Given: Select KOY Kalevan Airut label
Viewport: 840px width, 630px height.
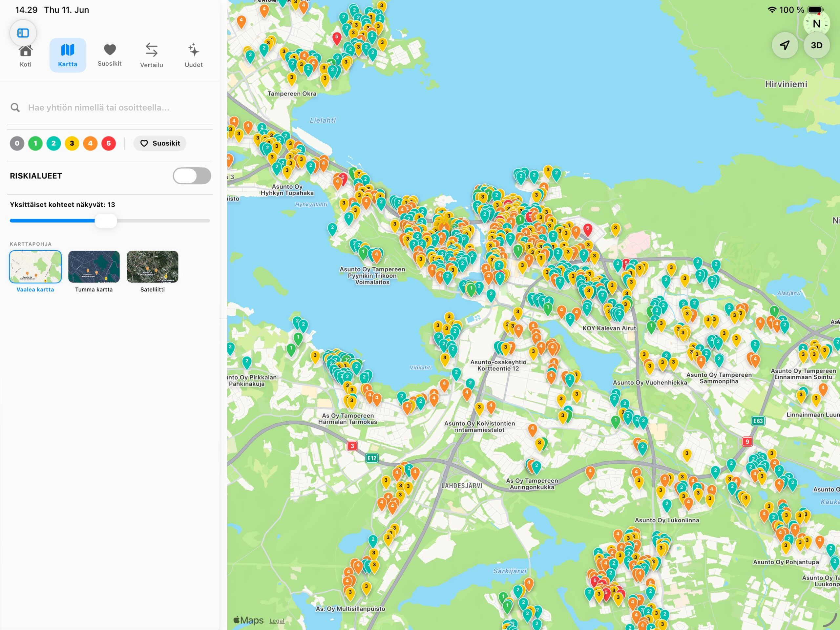Looking at the screenshot, I should coord(609,328).
